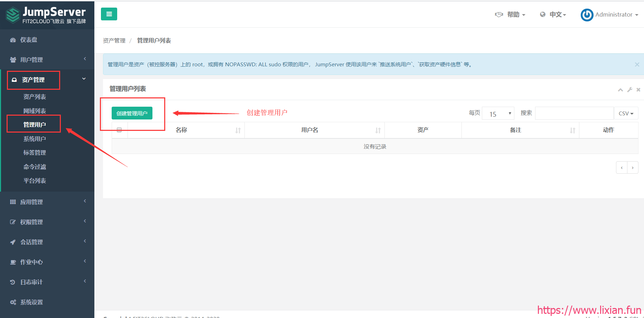Open panel settings wrench icon
The height and width of the screenshot is (318, 644).
[x=630, y=90]
